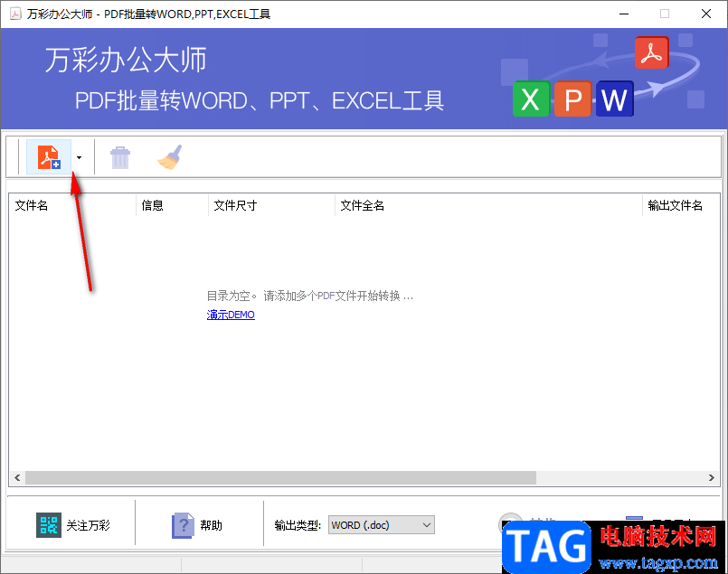Click the app icon in title bar
728x574 pixels.
[x=15, y=14]
